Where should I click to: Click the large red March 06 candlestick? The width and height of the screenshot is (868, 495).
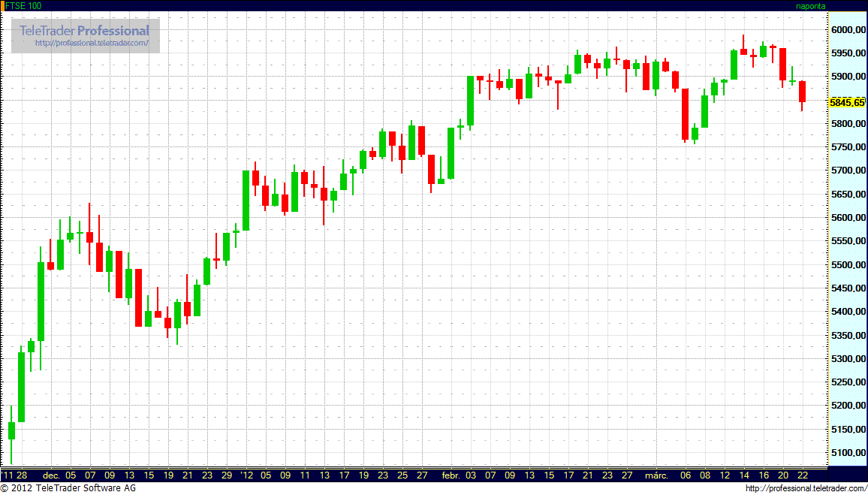pos(685,114)
